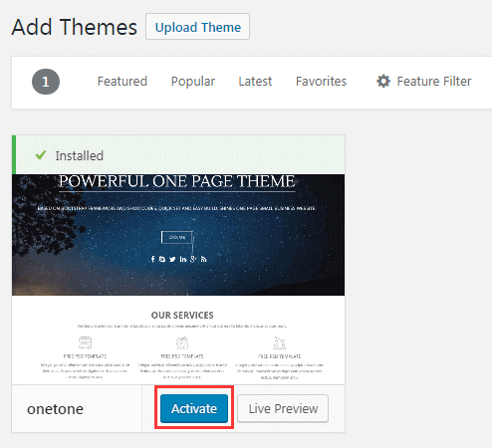Click the LinkedIn icon in theme preview

click(x=183, y=259)
